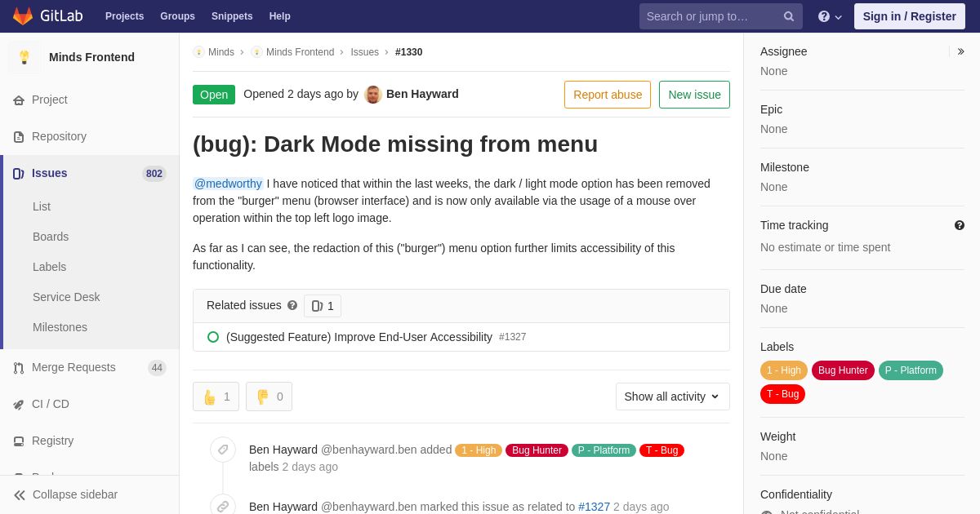
Task: Click the @medworthy mention link
Action: pyautogui.click(x=228, y=184)
